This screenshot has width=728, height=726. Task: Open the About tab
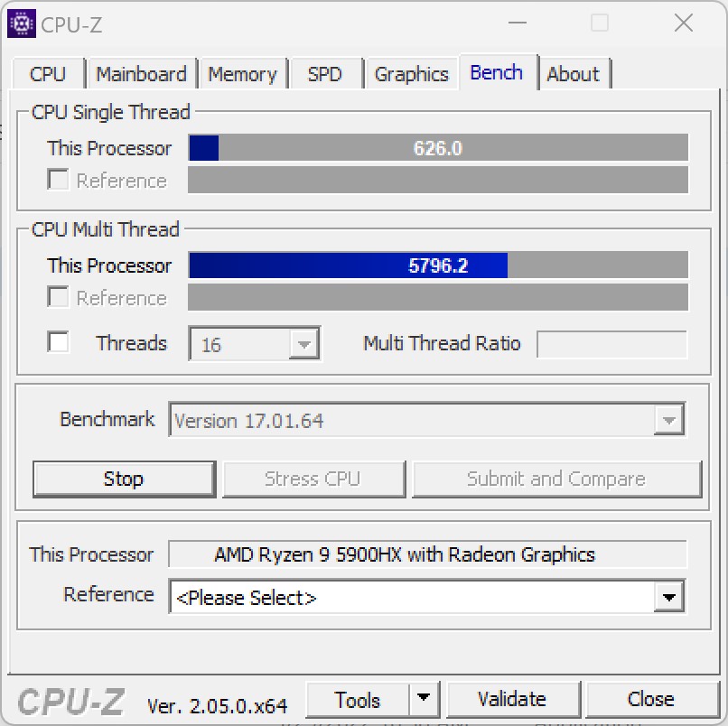click(574, 74)
